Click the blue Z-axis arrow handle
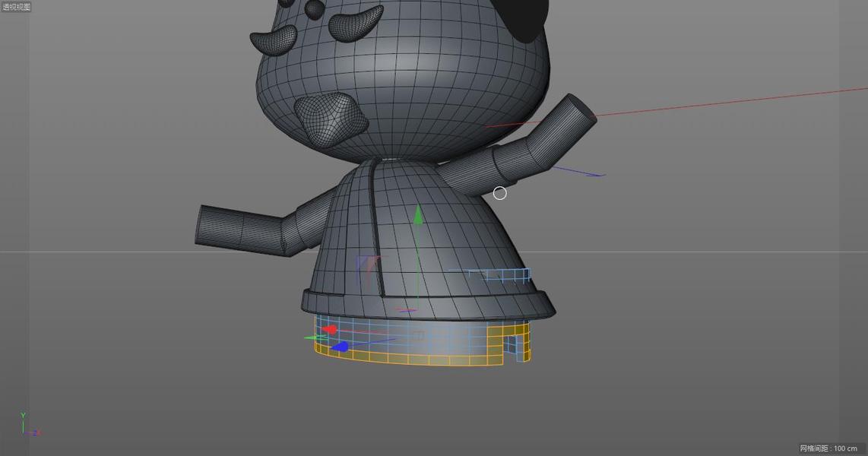The image size is (868, 456). click(340, 347)
